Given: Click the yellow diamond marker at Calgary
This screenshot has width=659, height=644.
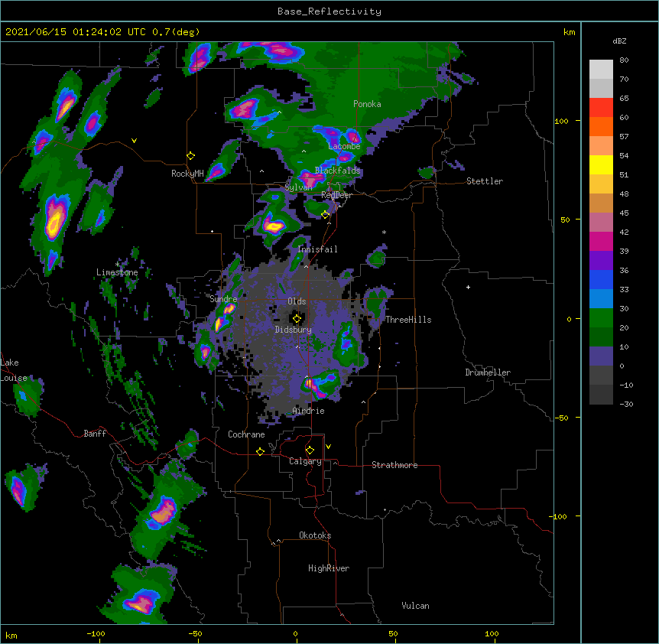Looking at the screenshot, I should [x=310, y=450].
